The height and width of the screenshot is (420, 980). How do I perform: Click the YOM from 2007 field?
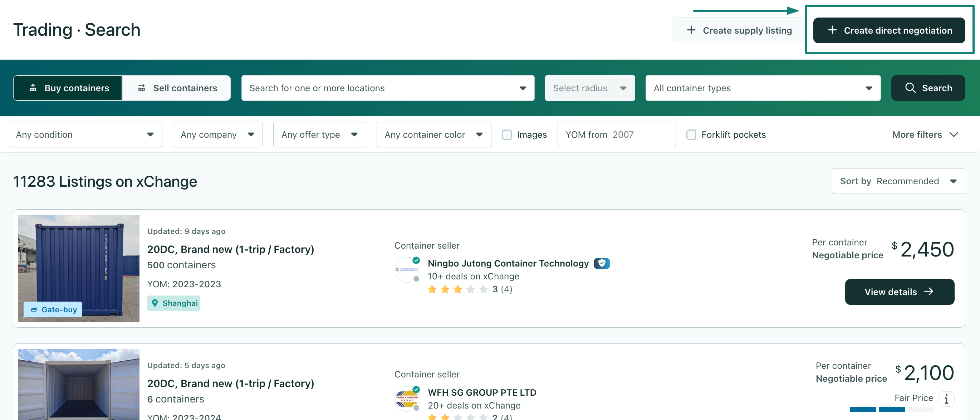coord(616,134)
